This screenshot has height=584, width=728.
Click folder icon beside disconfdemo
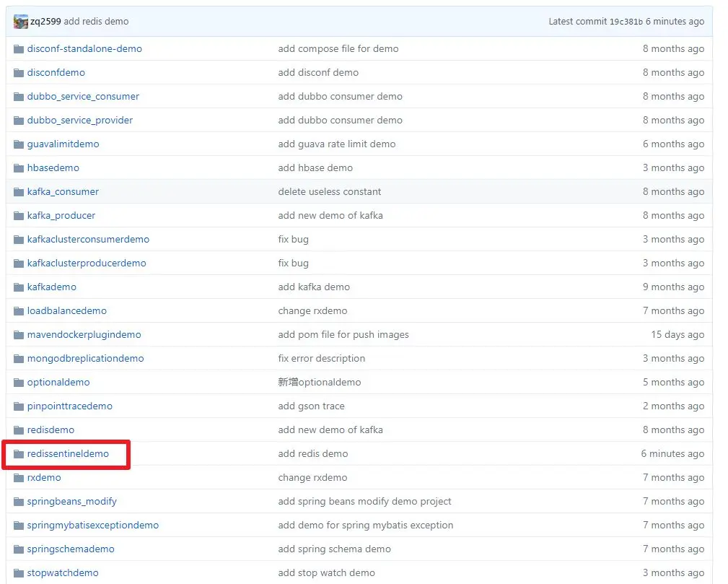tap(19, 72)
